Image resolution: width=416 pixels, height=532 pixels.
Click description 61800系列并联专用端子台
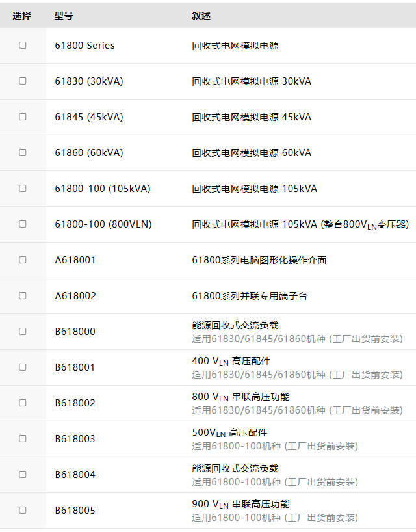point(250,296)
